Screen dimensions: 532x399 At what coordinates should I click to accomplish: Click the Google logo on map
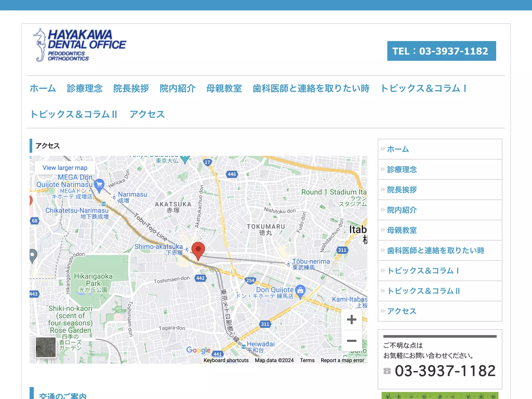[198, 350]
